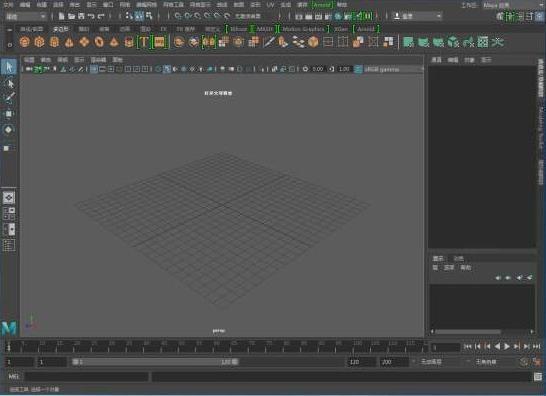Activate the Select tool arrow in toolbox
This screenshot has height=396, width=546.
(x=9, y=67)
